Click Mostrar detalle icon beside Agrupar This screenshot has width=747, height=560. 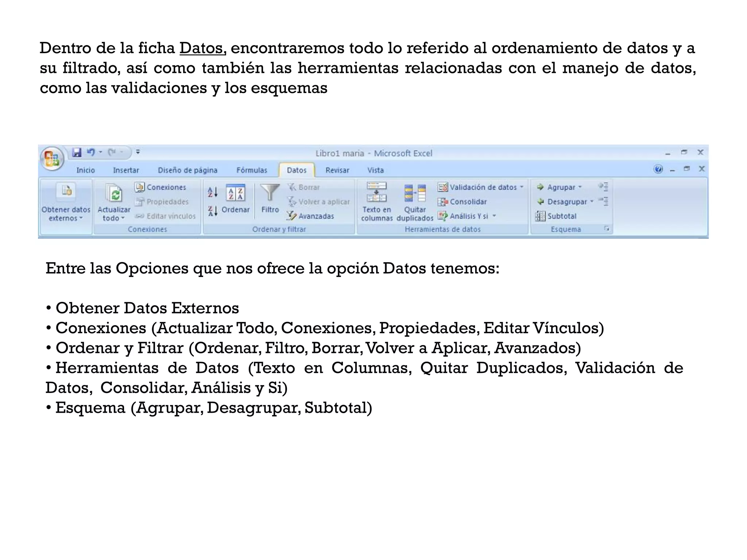(x=603, y=187)
